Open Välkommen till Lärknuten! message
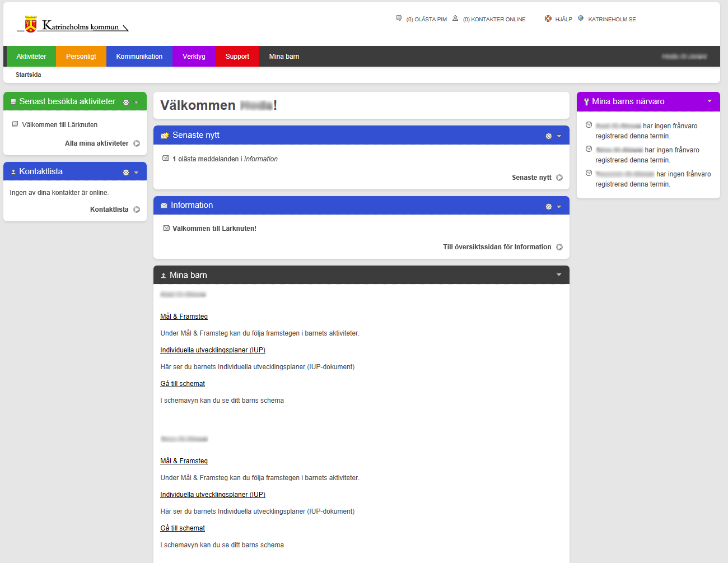Screen dimensions: 728x563 tap(214, 229)
